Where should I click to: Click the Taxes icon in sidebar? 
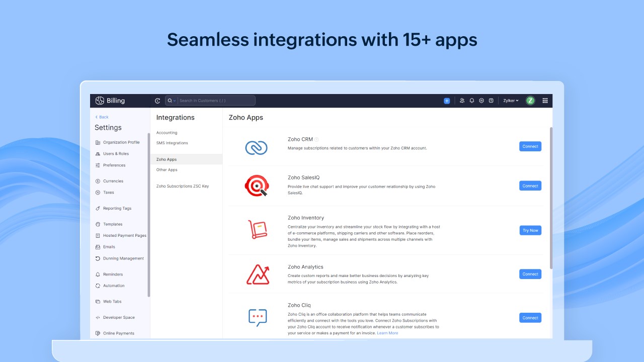tap(98, 193)
